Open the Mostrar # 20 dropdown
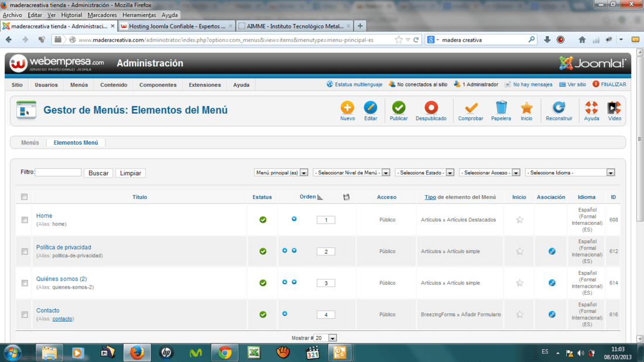The width and height of the screenshot is (644, 362). (x=326, y=338)
